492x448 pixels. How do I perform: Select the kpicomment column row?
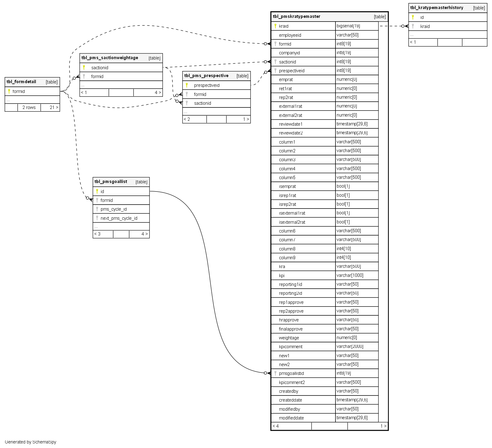[x=291, y=347]
